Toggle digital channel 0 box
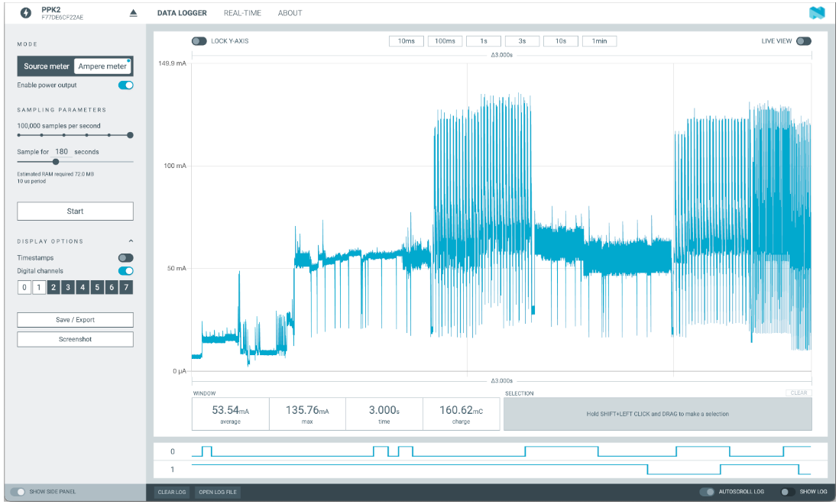The width and height of the screenshot is (839, 504). [24, 288]
